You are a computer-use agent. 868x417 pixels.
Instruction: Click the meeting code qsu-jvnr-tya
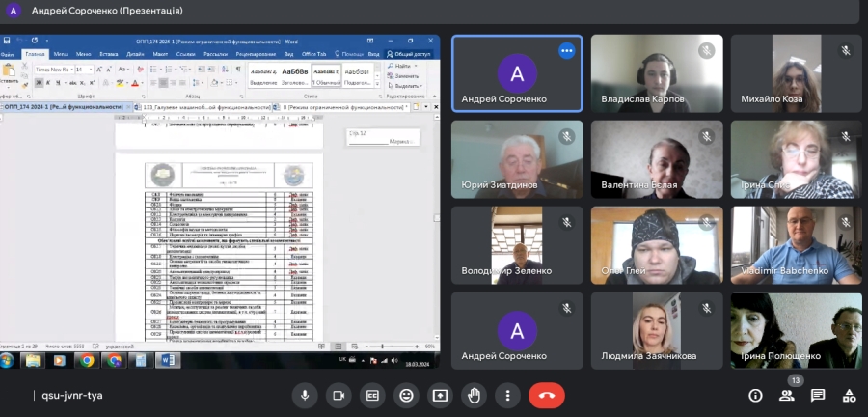tap(69, 395)
